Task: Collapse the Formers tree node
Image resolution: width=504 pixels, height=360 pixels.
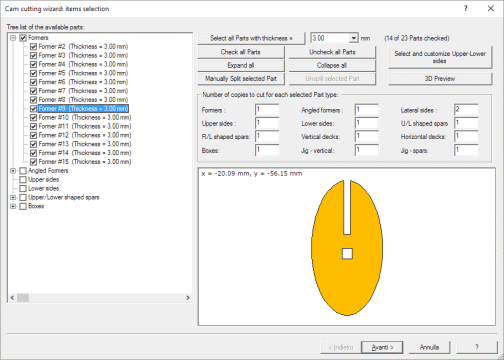Action: pos(13,38)
